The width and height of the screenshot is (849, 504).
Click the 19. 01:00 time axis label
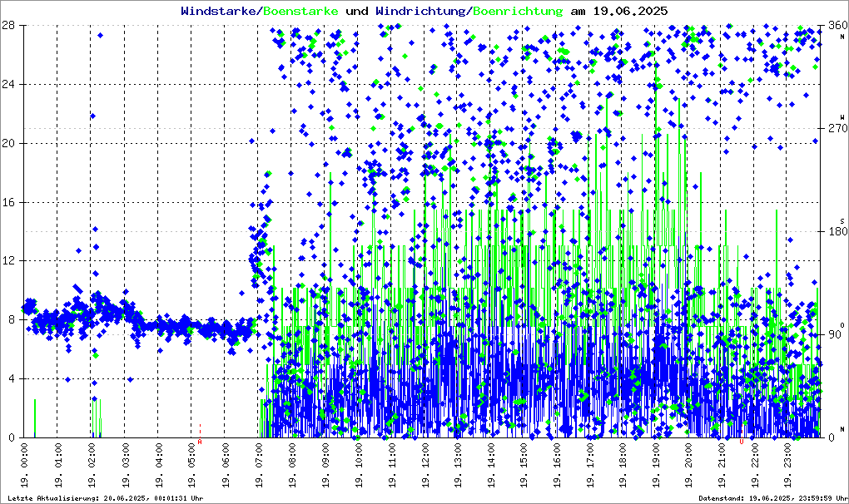(x=58, y=465)
